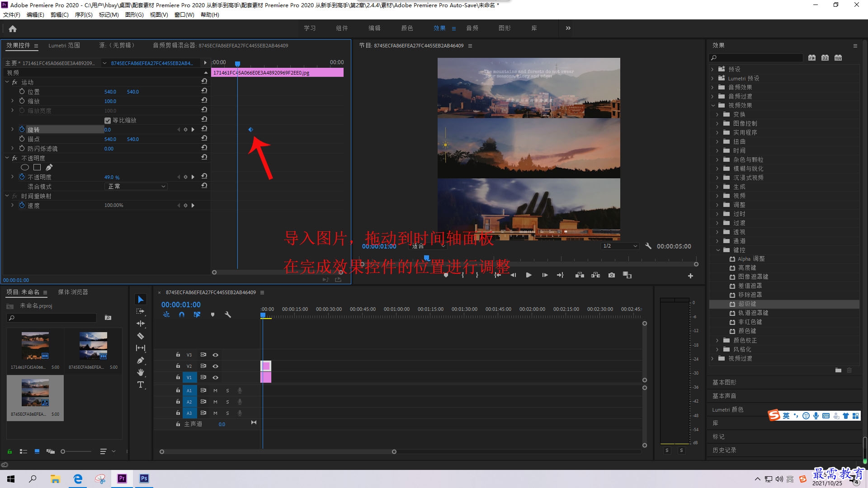Click the Program monitor playhead
The image size is (868, 488).
coord(426,258)
